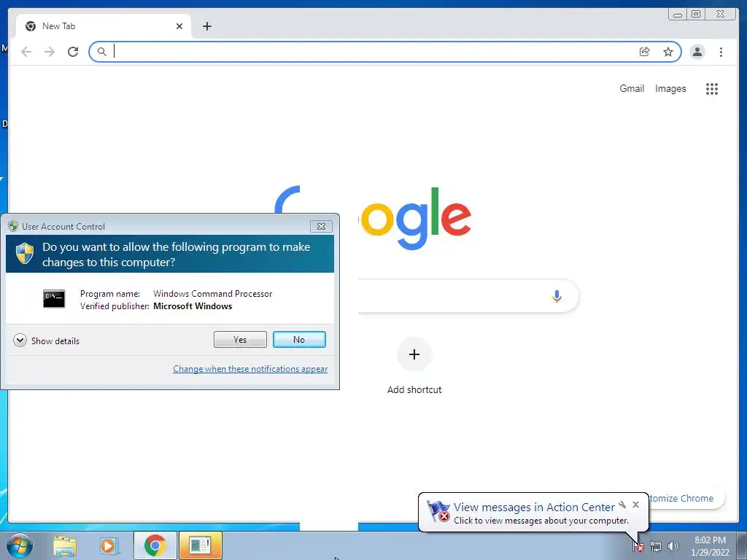Click Yes in User Account Control
Image resolution: width=747 pixels, height=560 pixels.
(240, 340)
